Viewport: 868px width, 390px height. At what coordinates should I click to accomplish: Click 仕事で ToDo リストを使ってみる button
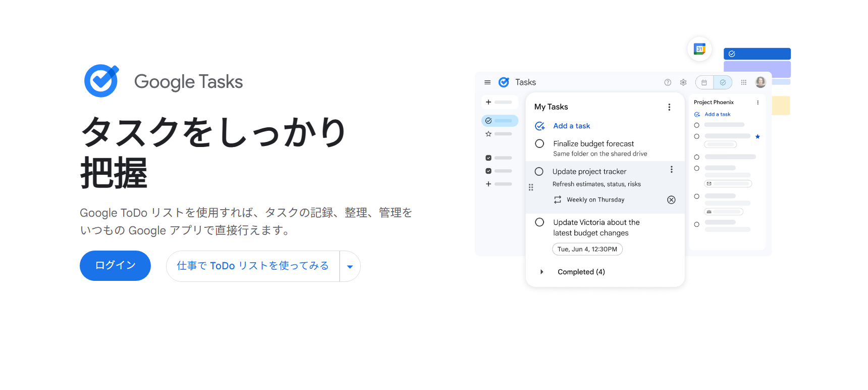253,266
